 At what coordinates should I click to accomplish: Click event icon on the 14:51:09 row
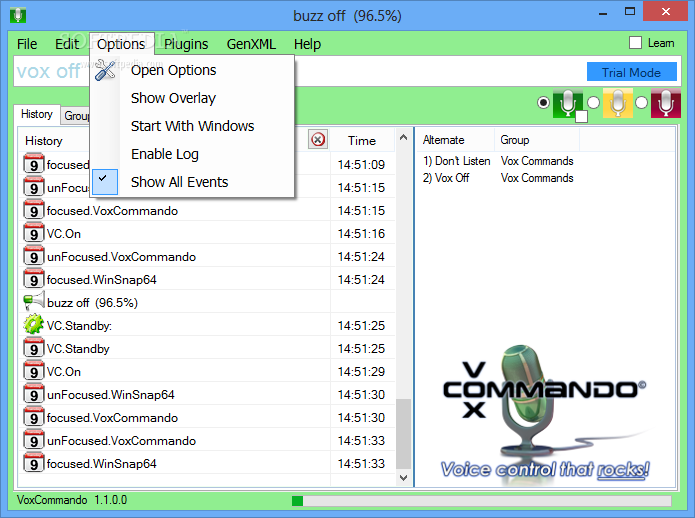pos(34,164)
